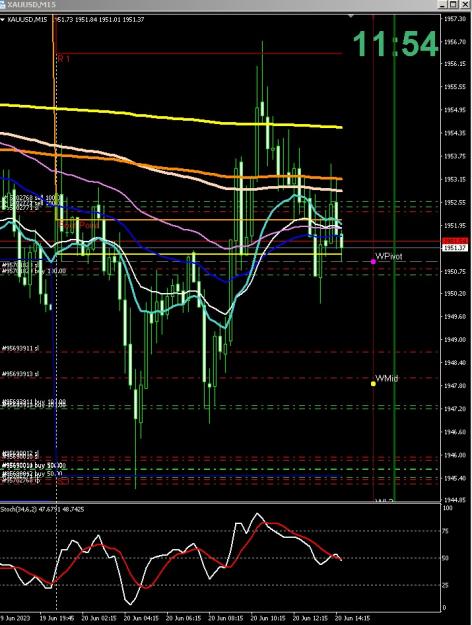Click the R1 resistance level label
Image resolution: width=472 pixels, height=625 pixels.
[x=63, y=59]
